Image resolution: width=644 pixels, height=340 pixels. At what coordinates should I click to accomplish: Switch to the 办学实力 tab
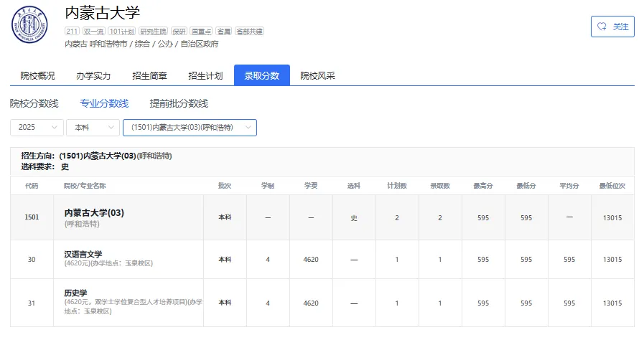pos(93,75)
